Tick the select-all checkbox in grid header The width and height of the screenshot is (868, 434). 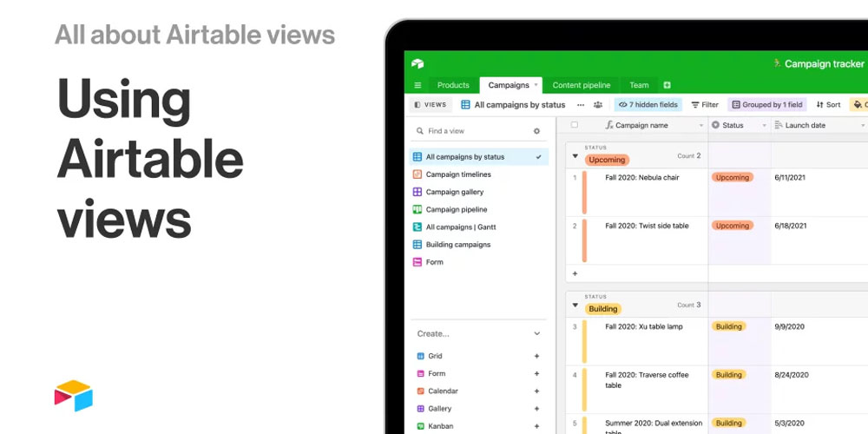(574, 125)
